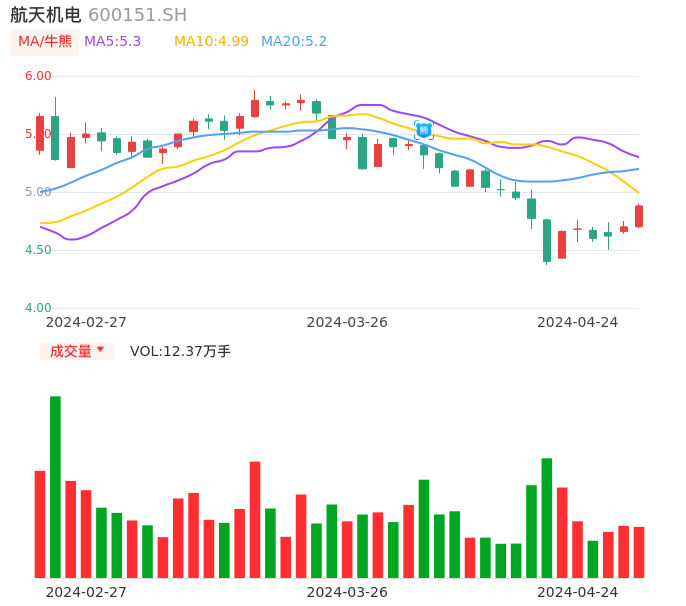This screenshot has width=686, height=606.
Task: Click the 6.00 price axis label
Action: coord(38,76)
